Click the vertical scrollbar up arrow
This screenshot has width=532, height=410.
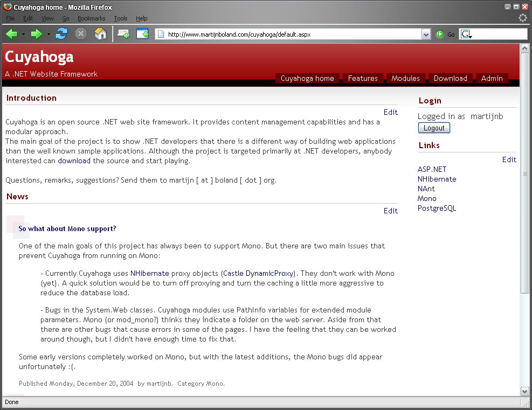[x=524, y=48]
